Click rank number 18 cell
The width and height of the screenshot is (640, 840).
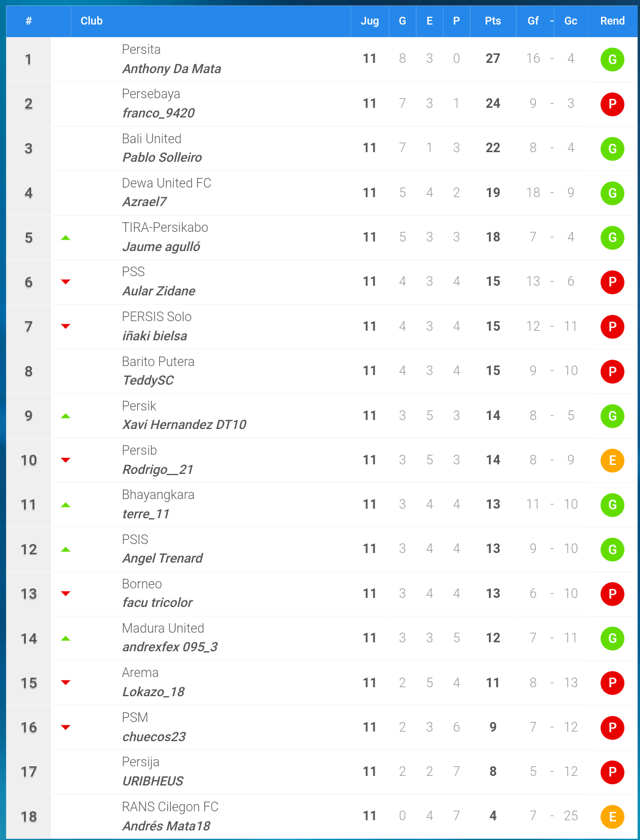29,817
